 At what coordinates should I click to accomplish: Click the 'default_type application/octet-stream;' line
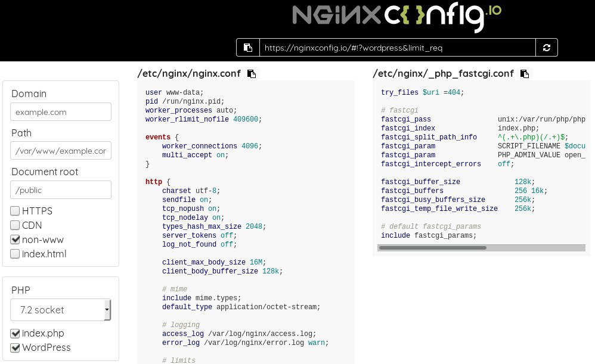point(241,307)
